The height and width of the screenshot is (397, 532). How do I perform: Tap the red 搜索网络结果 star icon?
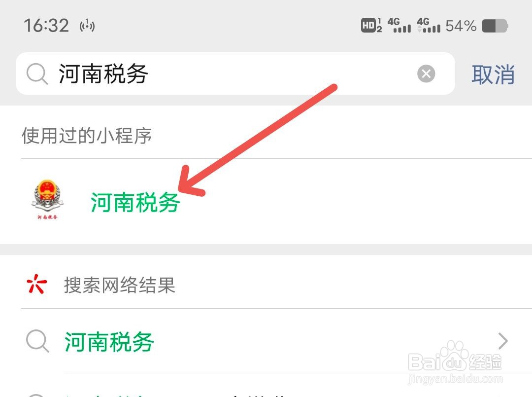pyautogui.click(x=36, y=284)
